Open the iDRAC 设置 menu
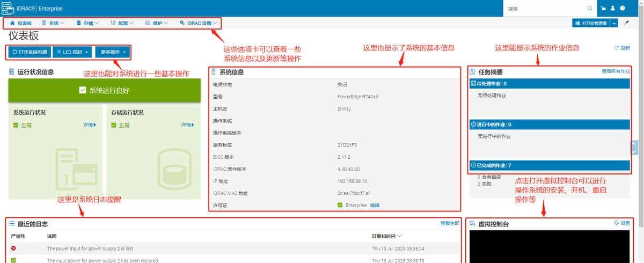This screenshot has height=263, width=644. (x=199, y=23)
